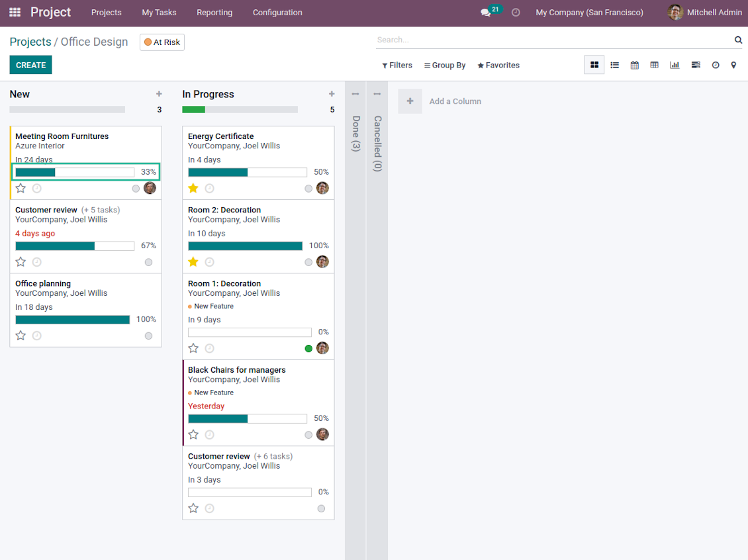Click the '4 days ago' overdue text
The image size is (748, 560).
coord(35,233)
